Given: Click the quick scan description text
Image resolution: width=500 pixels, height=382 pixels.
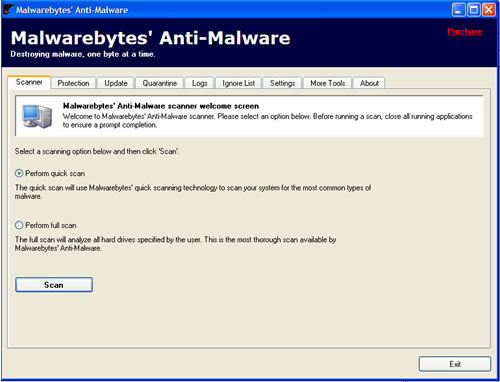Looking at the screenshot, I should click(x=193, y=192).
